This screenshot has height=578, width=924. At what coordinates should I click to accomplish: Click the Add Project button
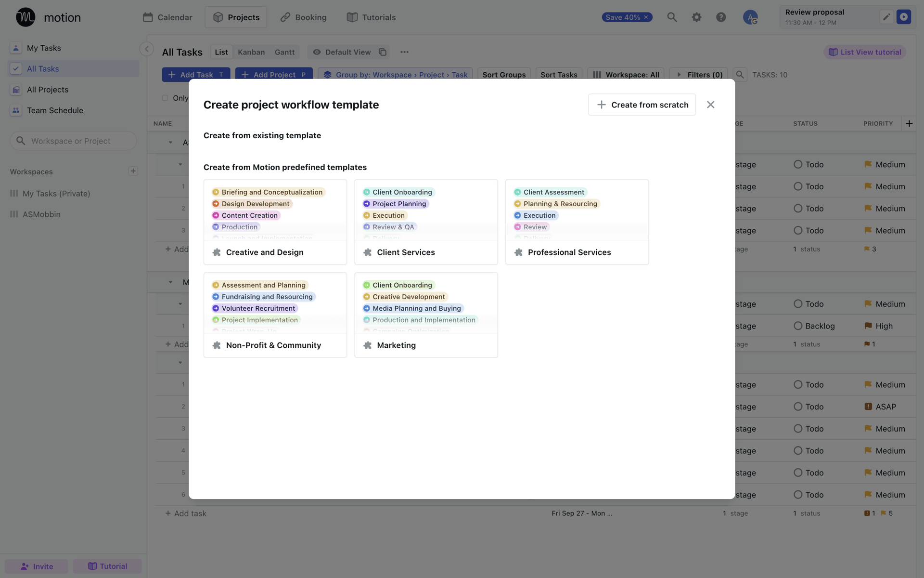coord(274,75)
